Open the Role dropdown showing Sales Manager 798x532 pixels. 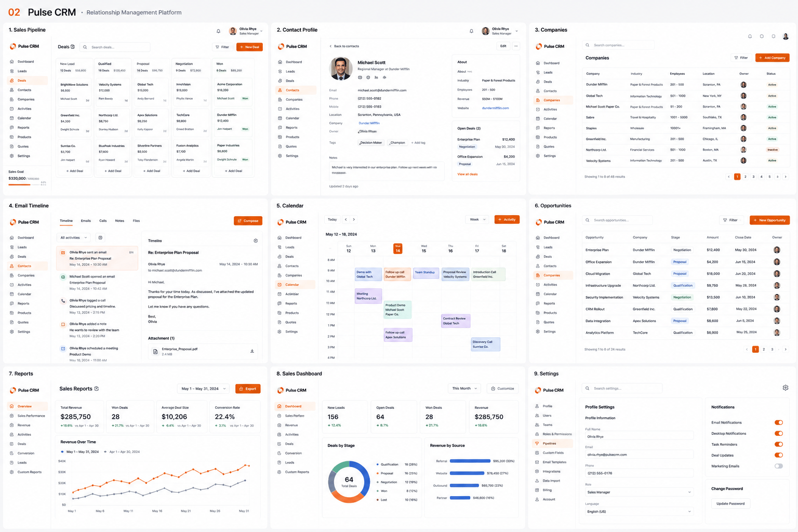tap(639, 492)
